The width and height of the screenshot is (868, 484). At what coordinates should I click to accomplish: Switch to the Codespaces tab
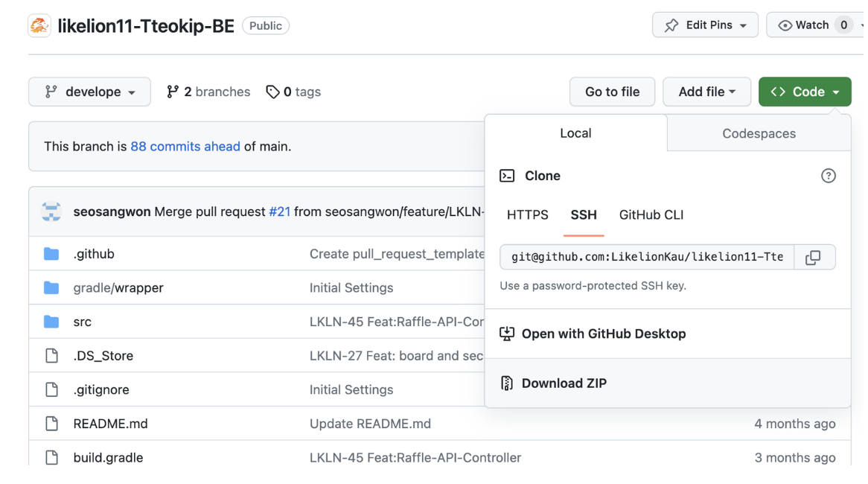[759, 133]
